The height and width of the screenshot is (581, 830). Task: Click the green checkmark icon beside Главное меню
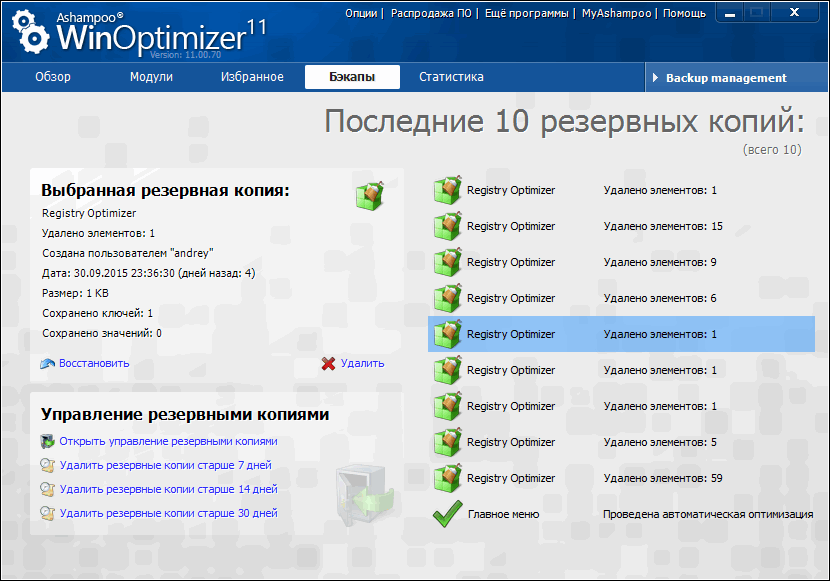[446, 514]
